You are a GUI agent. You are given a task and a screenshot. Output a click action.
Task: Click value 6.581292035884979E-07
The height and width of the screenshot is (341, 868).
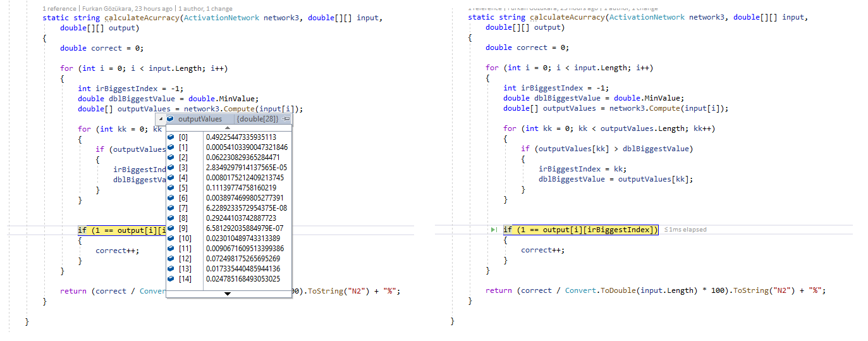point(245,228)
